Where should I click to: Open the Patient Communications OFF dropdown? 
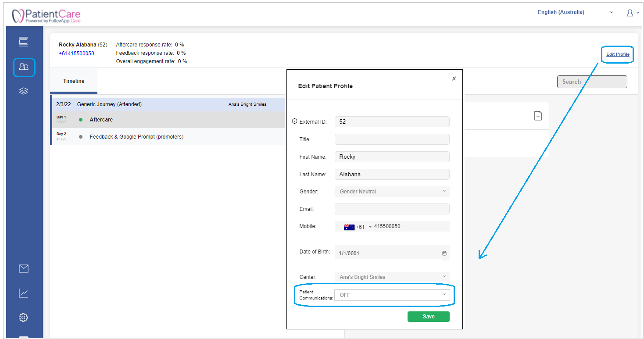[x=392, y=295]
